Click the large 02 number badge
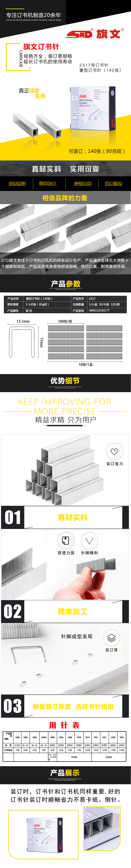Viewport: 131px width, 868px height. [13, 611]
